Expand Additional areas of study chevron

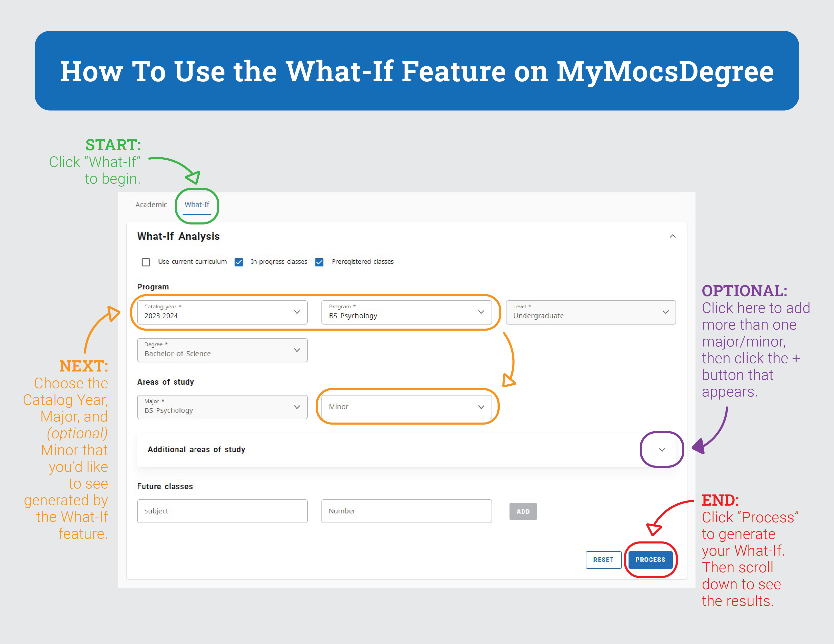tap(662, 450)
